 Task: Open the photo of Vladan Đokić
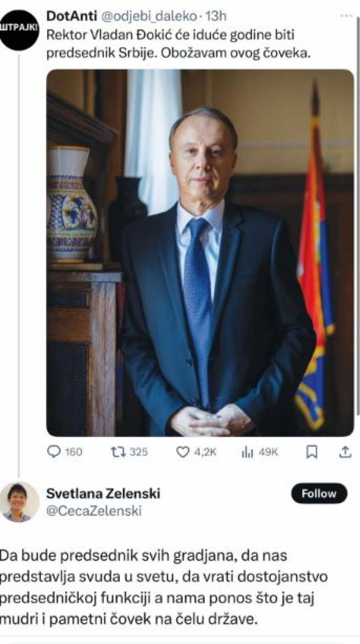coord(192,254)
